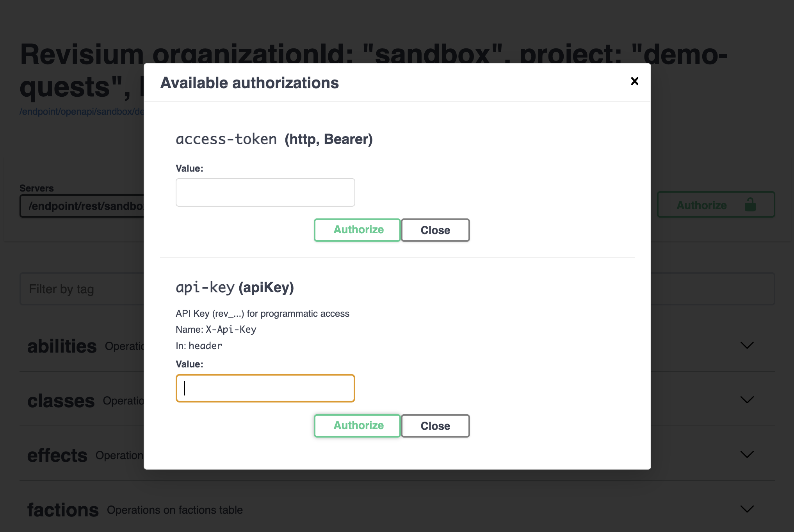The height and width of the screenshot is (532, 794).
Task: Click the open padlock icon on the Authorize button
Action: point(751,204)
